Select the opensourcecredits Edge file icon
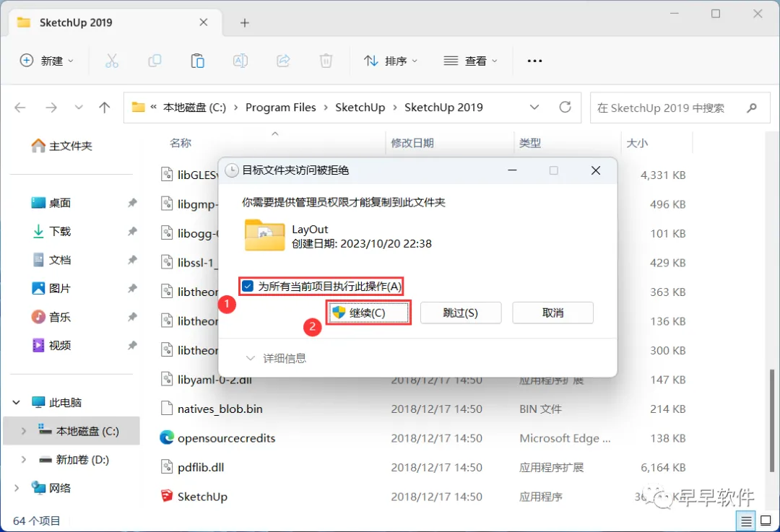 click(x=166, y=437)
